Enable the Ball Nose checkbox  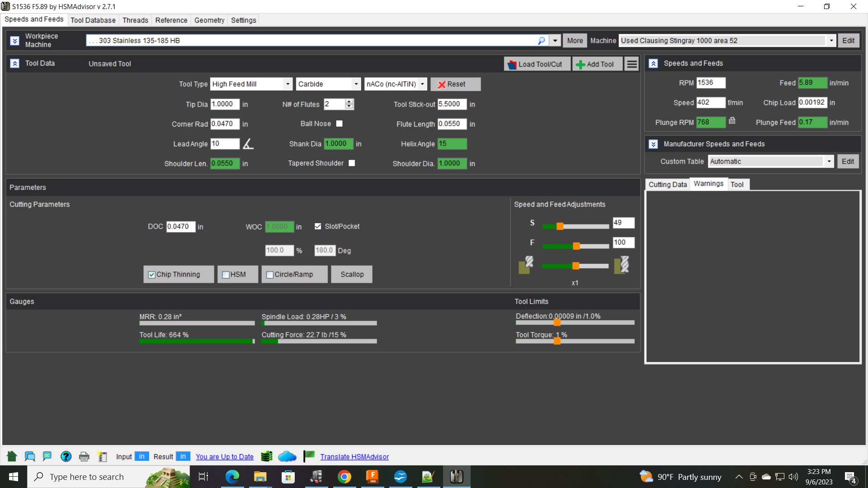point(340,123)
